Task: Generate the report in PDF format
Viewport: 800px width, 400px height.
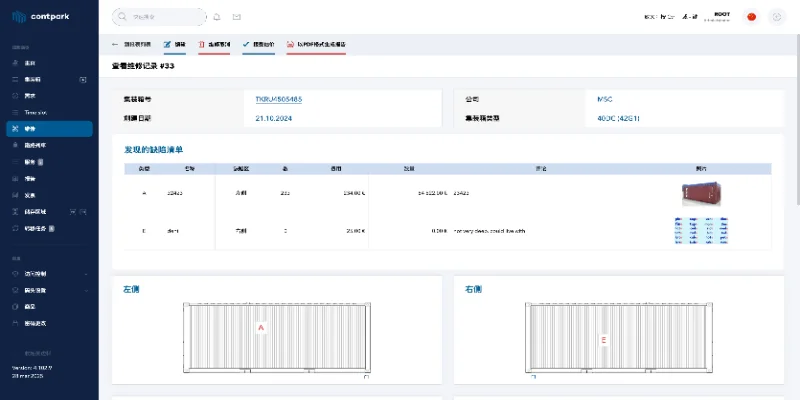Action: [x=316, y=45]
